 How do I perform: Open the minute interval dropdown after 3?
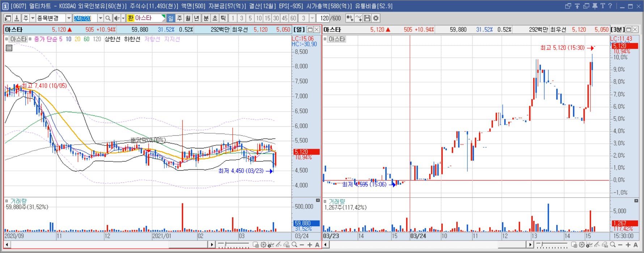coord(312,18)
